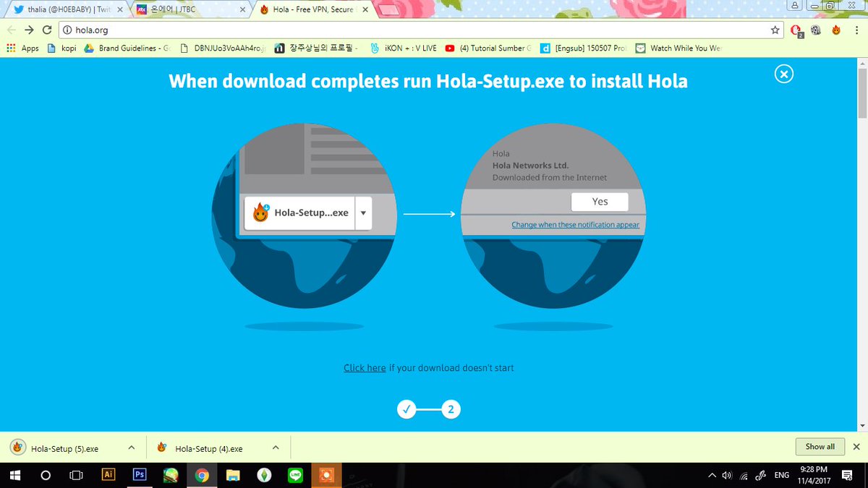Screen dimensions: 868x488
Task: Click the 'Click here' download link
Action: pyautogui.click(x=365, y=368)
